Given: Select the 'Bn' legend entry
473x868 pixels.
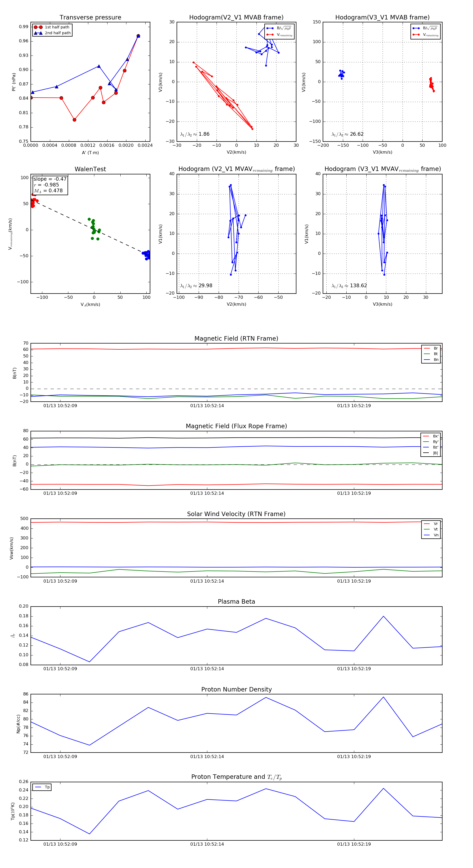Looking at the screenshot, I should [x=431, y=360].
